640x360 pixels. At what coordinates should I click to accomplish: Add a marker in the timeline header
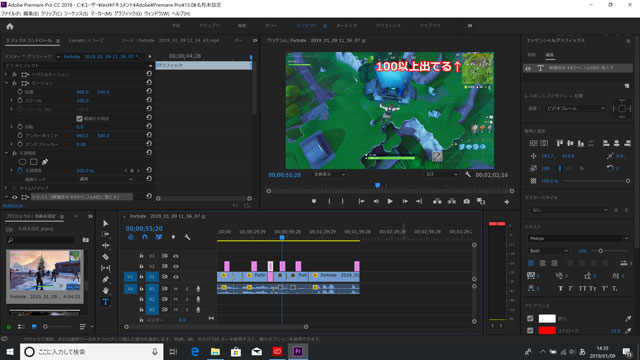tap(173, 237)
